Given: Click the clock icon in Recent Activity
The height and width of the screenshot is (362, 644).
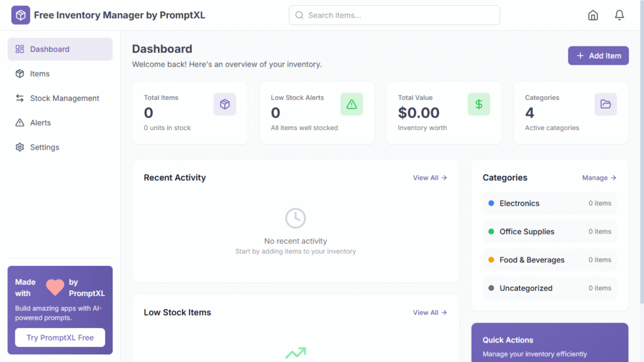Looking at the screenshot, I should point(296,218).
